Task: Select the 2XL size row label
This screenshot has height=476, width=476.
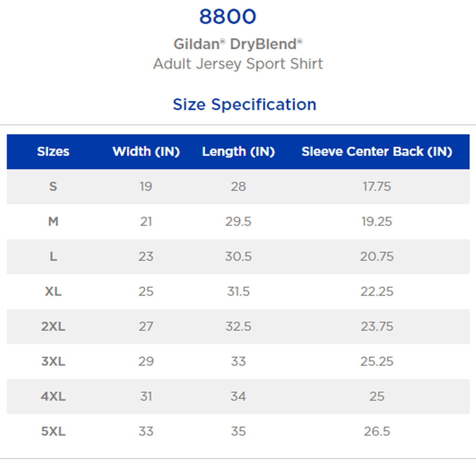Action: [x=53, y=326]
